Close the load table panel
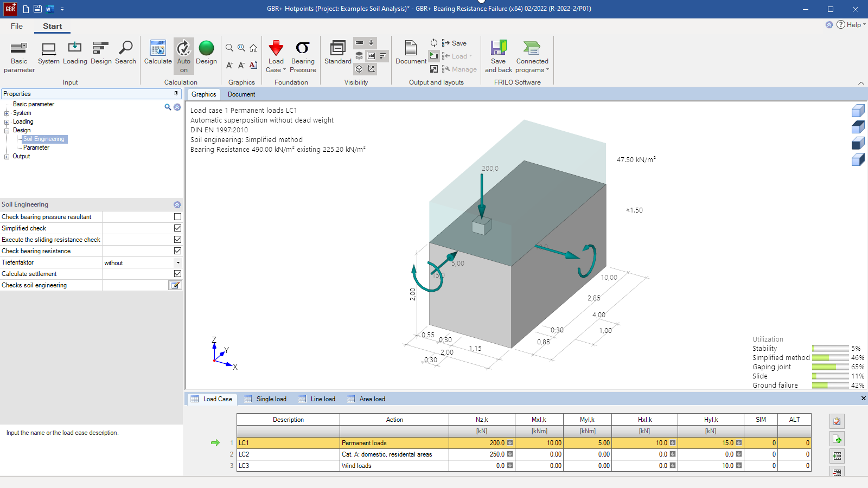 click(x=863, y=399)
